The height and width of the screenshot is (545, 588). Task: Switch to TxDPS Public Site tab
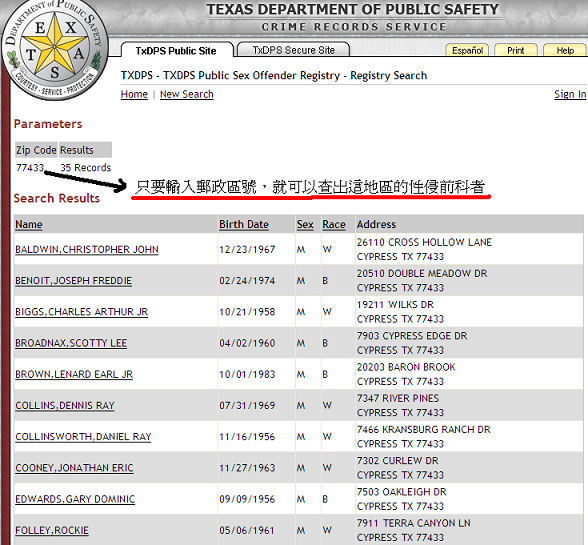(x=176, y=51)
